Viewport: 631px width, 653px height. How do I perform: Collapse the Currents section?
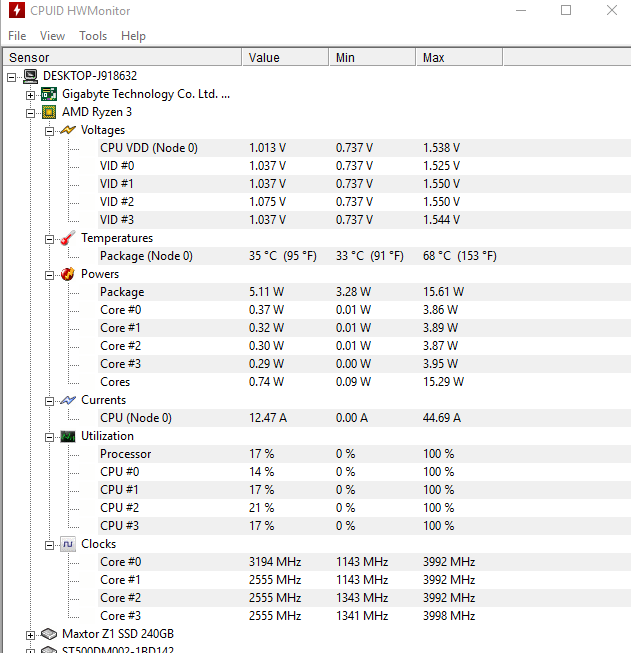(50, 401)
